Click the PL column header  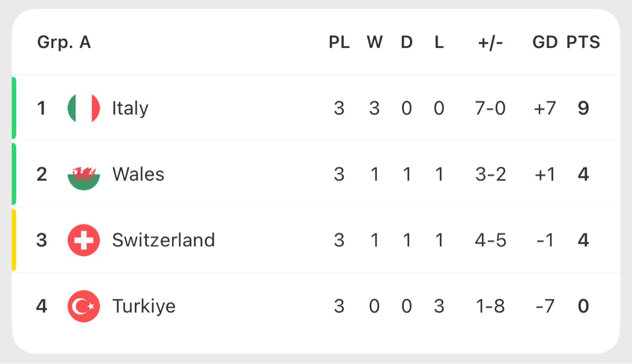[339, 43]
